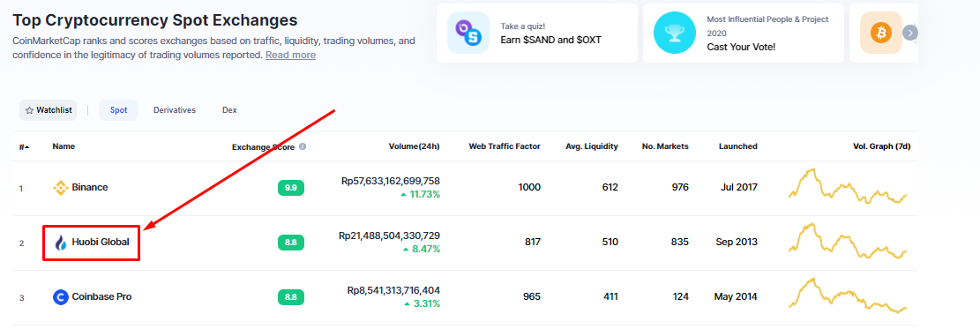The width and height of the screenshot is (980, 329).
Task: Click Coinbase Pro's 8.8 score badge
Action: (290, 297)
